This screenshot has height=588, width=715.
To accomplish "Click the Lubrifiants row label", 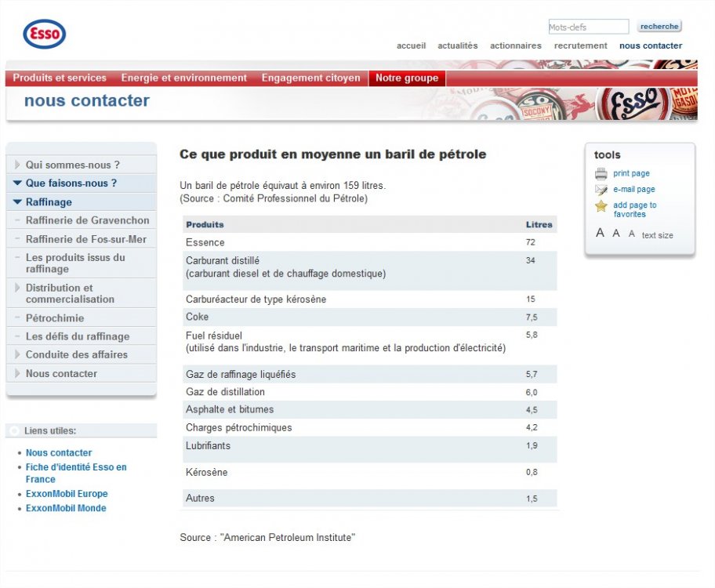I will coord(208,445).
